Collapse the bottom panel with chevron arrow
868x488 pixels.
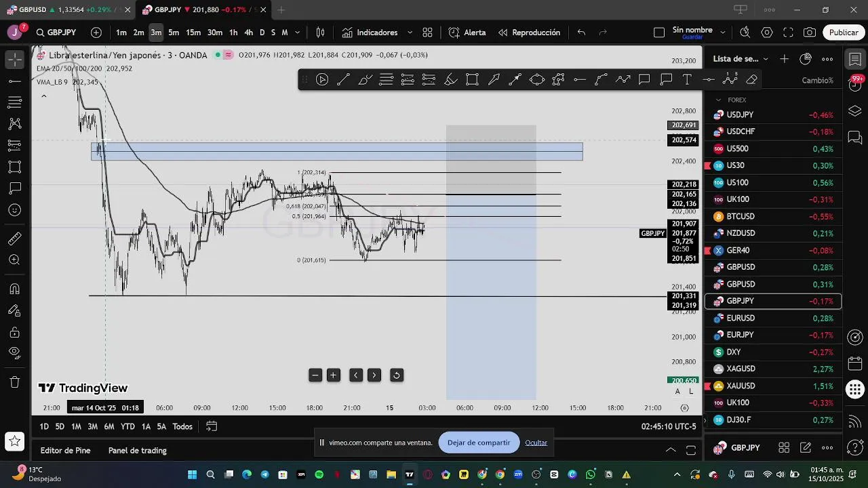pos(671,450)
